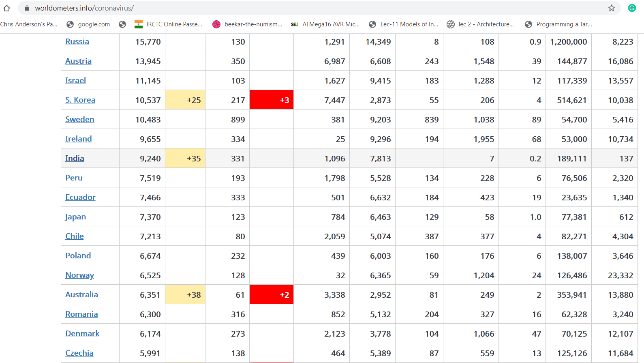This screenshot has height=363, width=644.
Task: Open the Denmark country link
Action: pos(82,333)
